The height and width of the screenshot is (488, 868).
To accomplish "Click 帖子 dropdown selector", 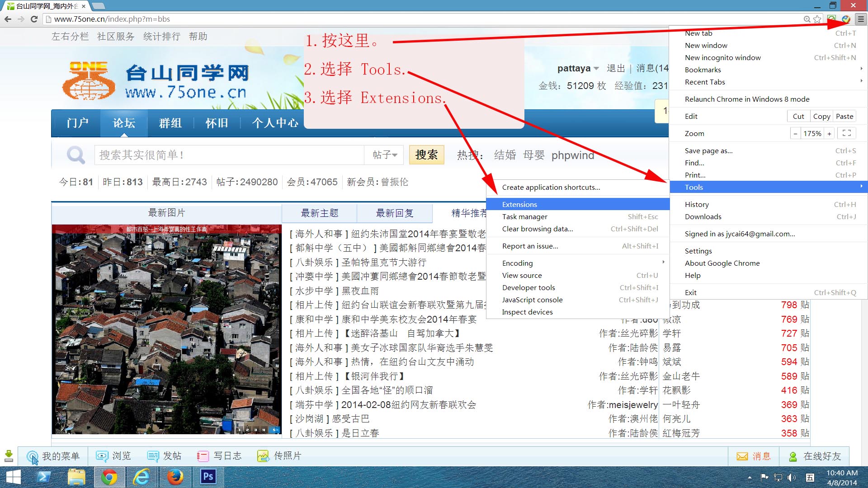I will [383, 155].
